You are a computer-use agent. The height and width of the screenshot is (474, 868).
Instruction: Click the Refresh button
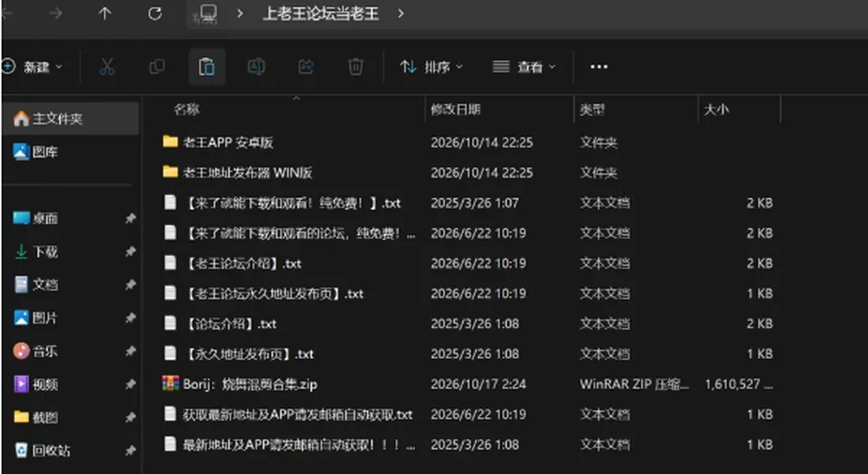click(x=155, y=14)
